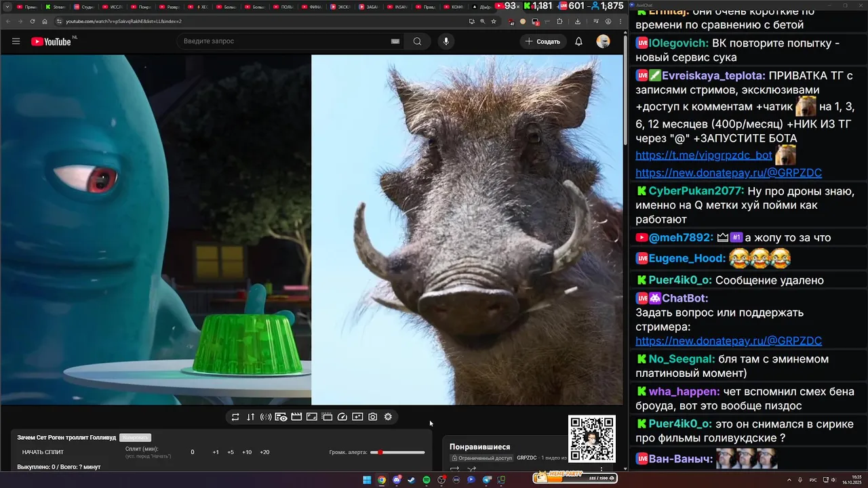Toggle playlist loop in the Понравившиеся panel

tap(454, 468)
